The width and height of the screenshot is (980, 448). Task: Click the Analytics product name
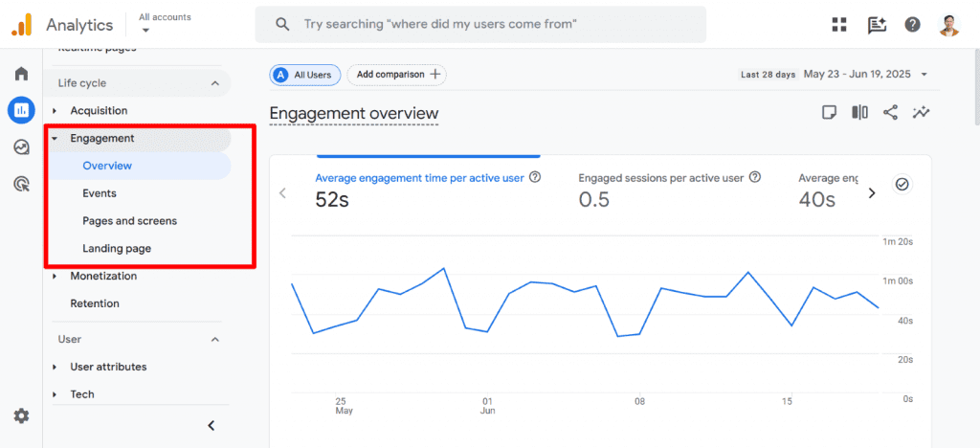pos(79,25)
